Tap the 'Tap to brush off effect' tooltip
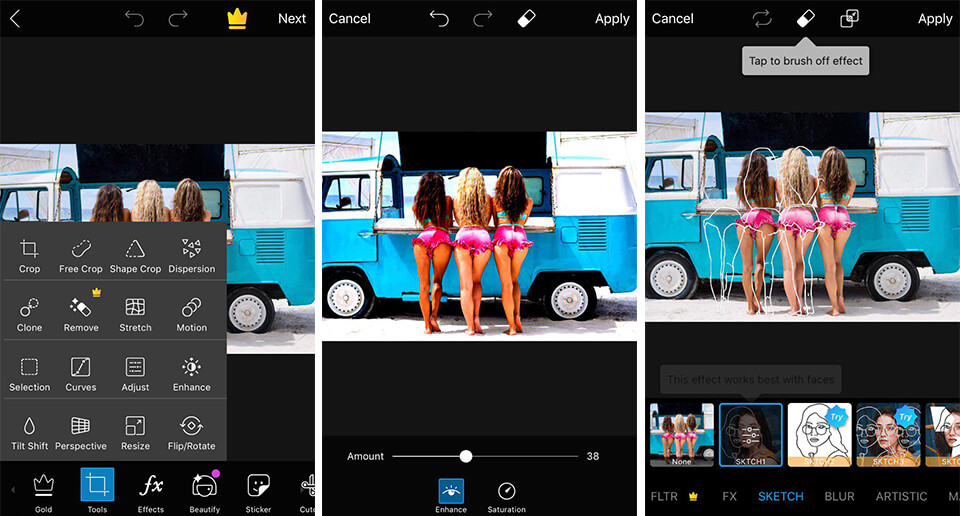The width and height of the screenshot is (960, 516). click(x=806, y=61)
